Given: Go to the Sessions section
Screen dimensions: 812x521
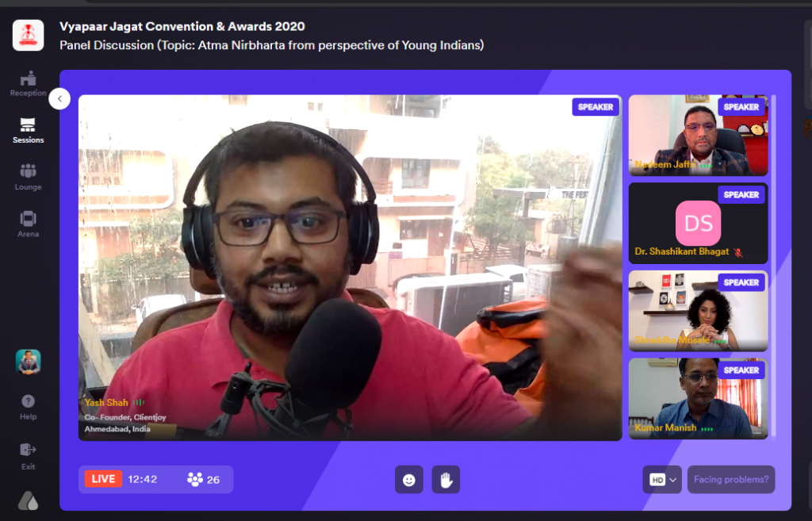Looking at the screenshot, I should tap(28, 131).
